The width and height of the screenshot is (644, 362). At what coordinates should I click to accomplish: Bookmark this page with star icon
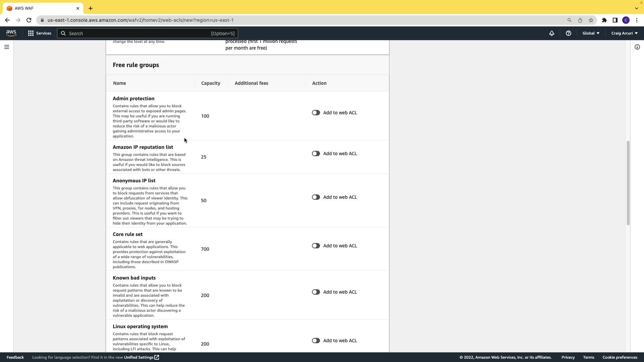click(591, 20)
